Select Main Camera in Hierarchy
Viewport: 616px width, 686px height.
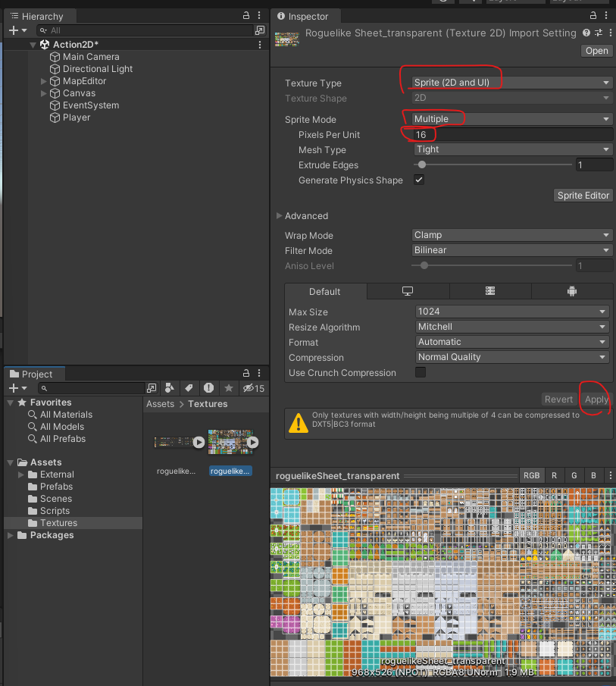coord(91,57)
